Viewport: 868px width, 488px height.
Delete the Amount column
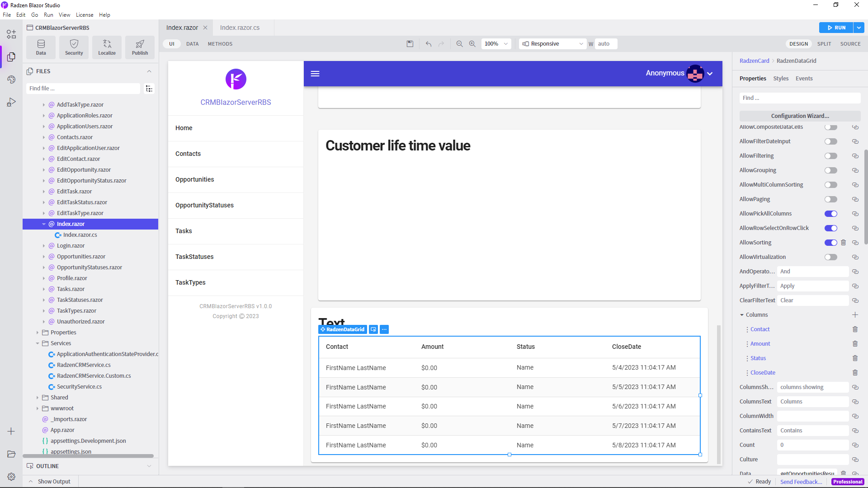pyautogui.click(x=855, y=344)
